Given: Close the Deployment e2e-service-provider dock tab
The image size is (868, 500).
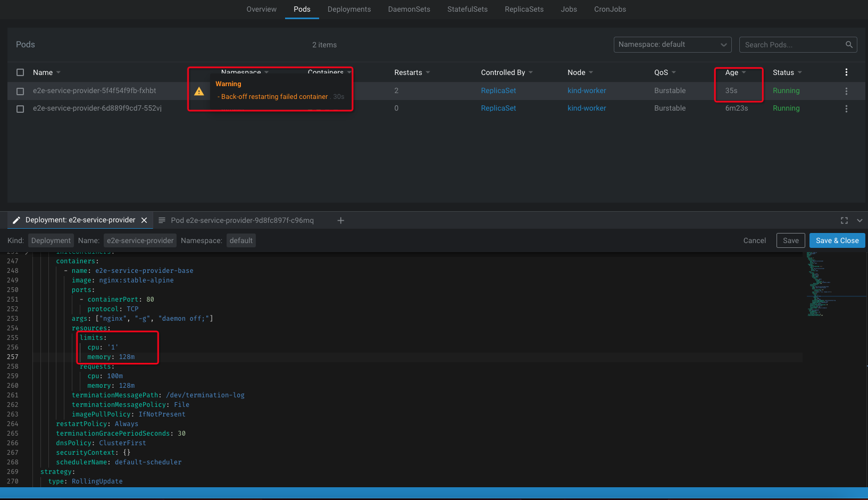Looking at the screenshot, I should (144, 220).
